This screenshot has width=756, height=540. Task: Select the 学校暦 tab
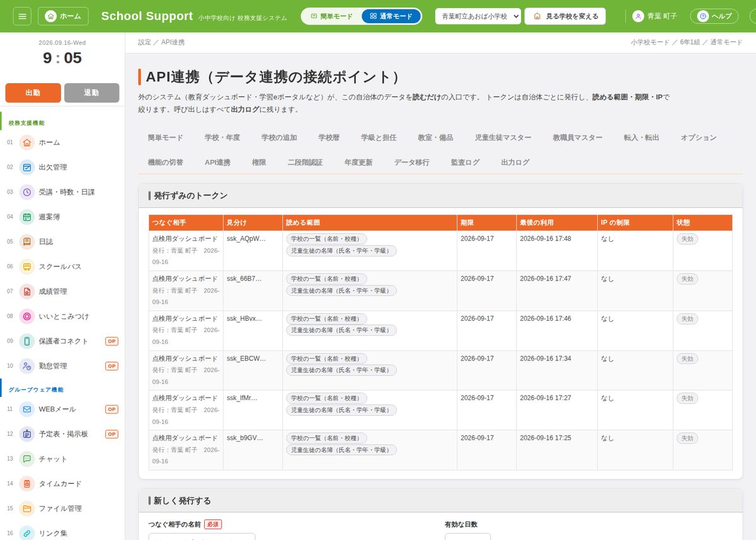point(329,137)
